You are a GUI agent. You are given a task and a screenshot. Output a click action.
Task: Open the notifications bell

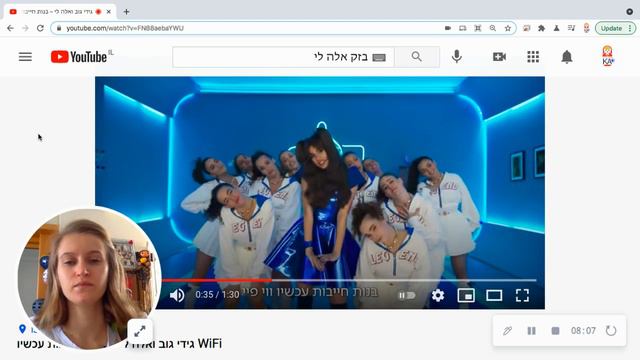(567, 57)
